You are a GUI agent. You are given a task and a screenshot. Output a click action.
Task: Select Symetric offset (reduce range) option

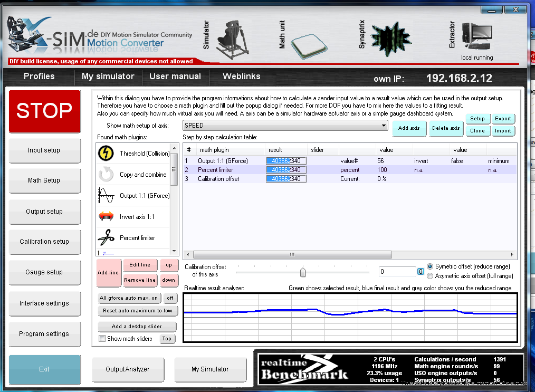click(430, 266)
